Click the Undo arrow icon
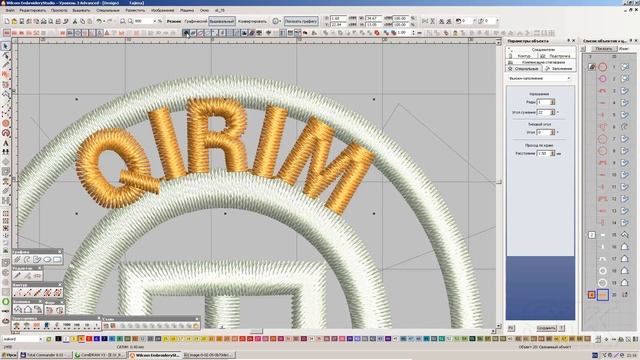Screen dimensions: 640x360 pos(99,21)
